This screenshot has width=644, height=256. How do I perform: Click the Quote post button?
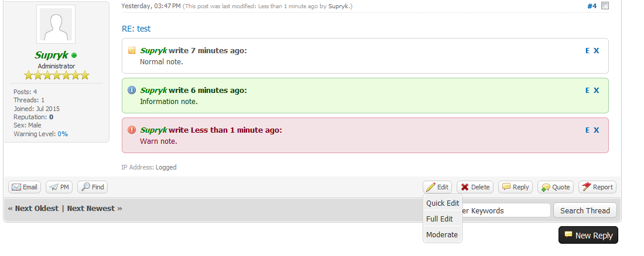click(x=556, y=187)
